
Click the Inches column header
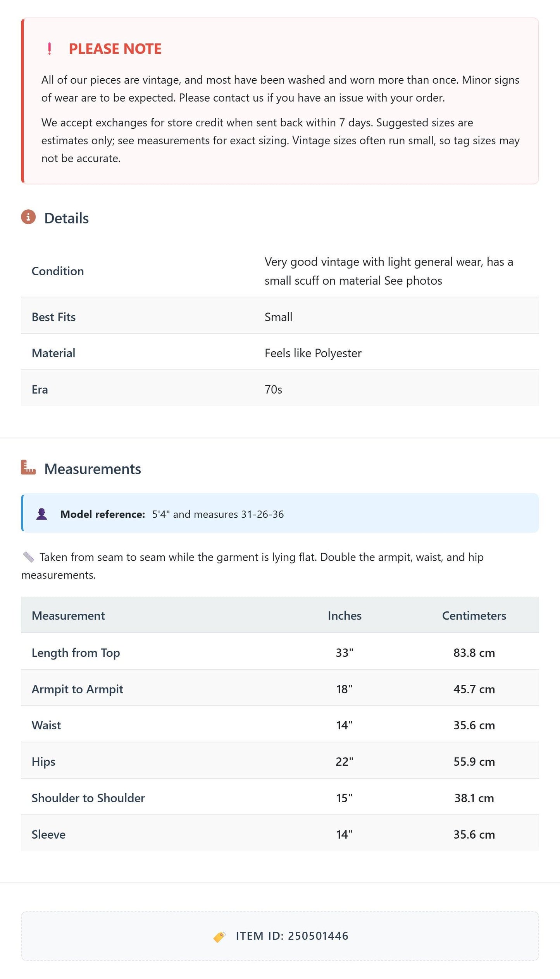(345, 616)
